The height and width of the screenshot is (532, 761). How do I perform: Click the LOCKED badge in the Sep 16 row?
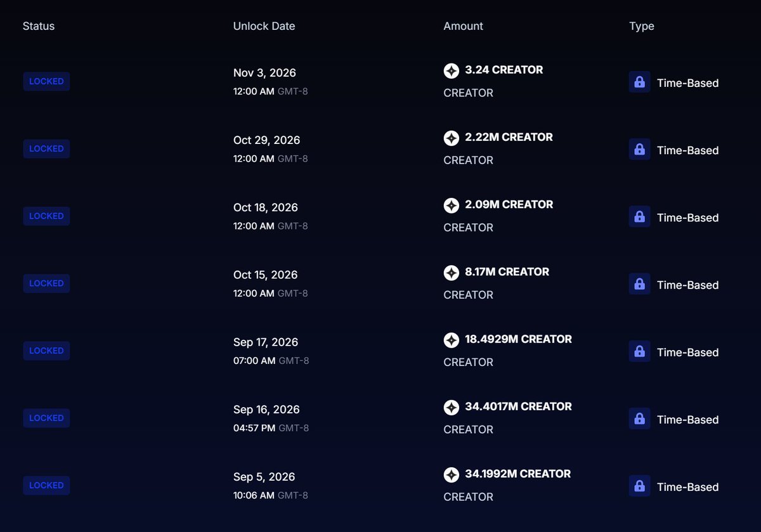point(46,418)
